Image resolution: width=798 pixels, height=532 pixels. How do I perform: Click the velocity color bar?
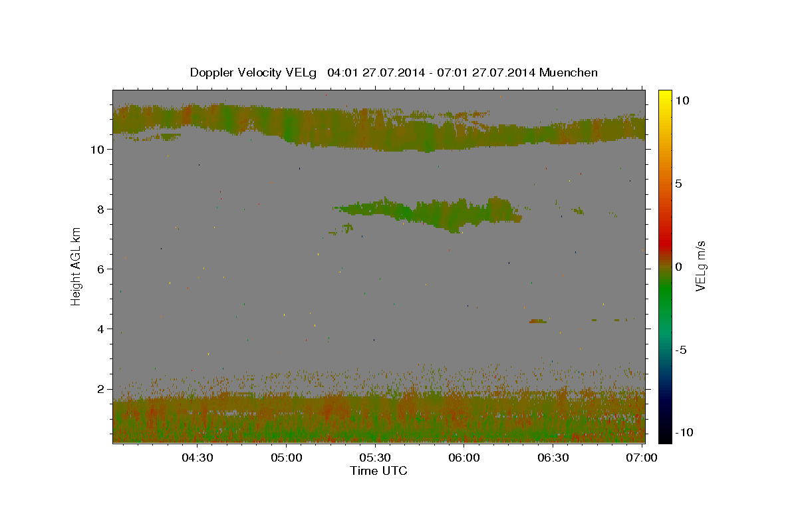click(x=665, y=266)
